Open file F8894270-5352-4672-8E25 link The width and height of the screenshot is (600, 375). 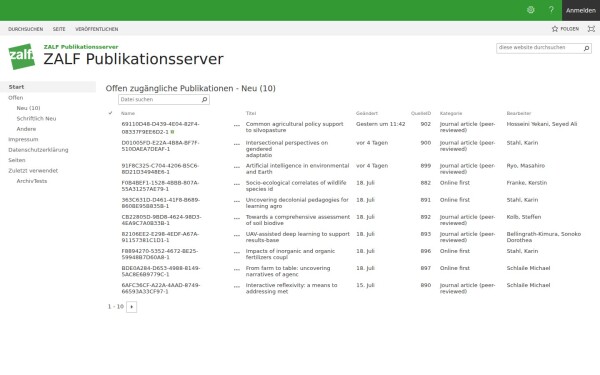(160, 254)
